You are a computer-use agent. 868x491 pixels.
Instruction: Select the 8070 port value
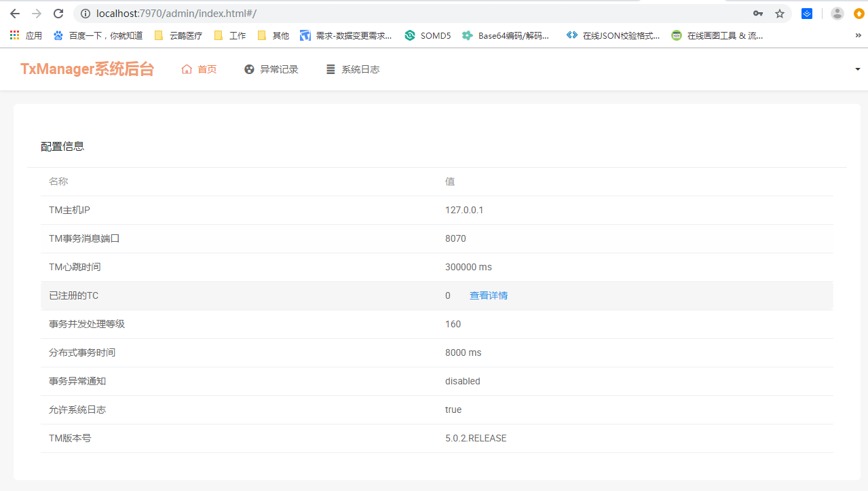(x=455, y=238)
